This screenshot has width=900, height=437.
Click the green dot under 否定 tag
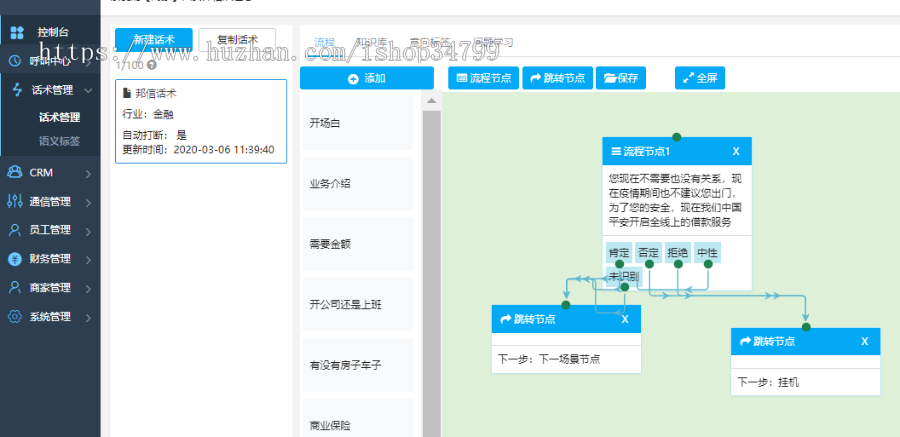[649, 264]
